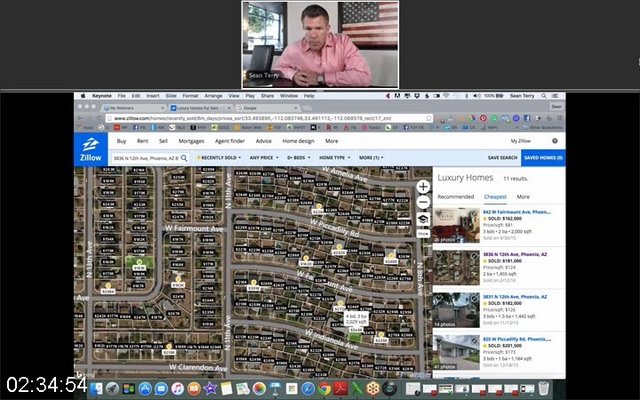Zoom in on the Zillow map
The width and height of the screenshot is (640, 400).
pos(423,187)
